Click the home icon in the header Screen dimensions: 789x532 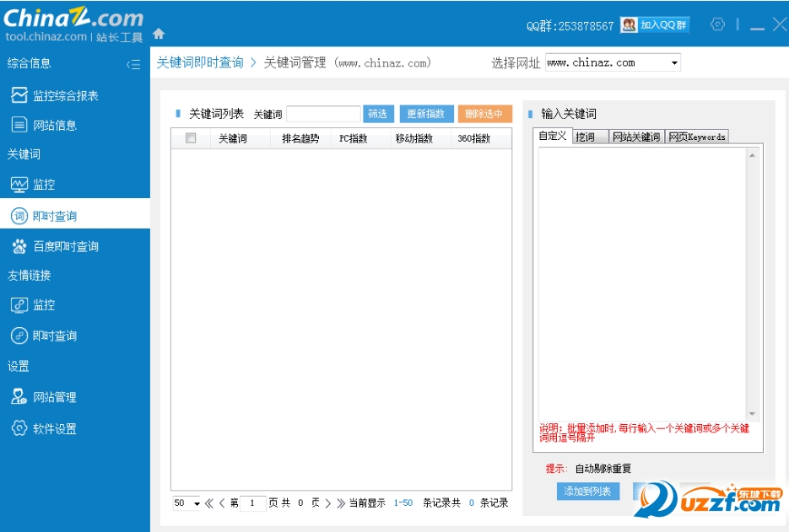[x=159, y=34]
